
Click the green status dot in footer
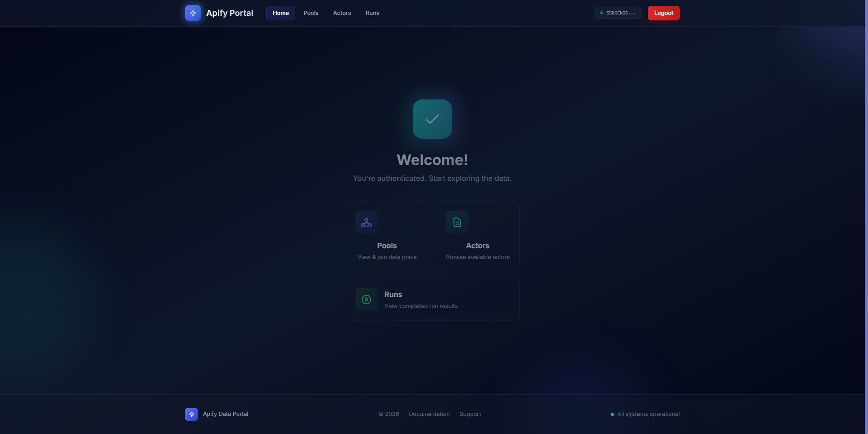tap(612, 414)
